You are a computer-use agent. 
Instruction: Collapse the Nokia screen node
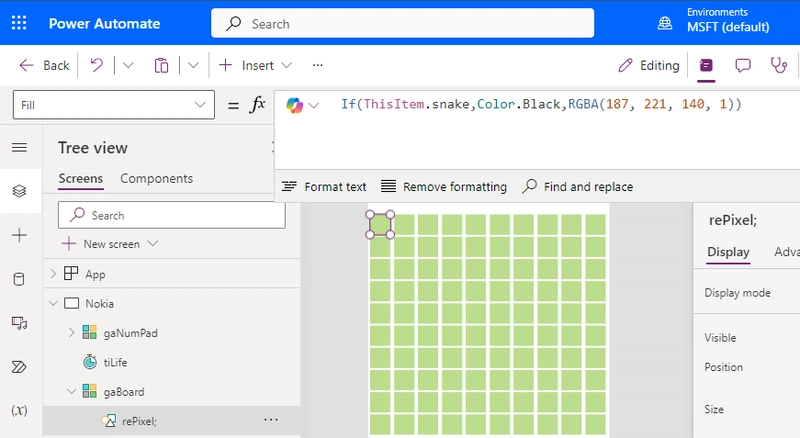click(53, 303)
